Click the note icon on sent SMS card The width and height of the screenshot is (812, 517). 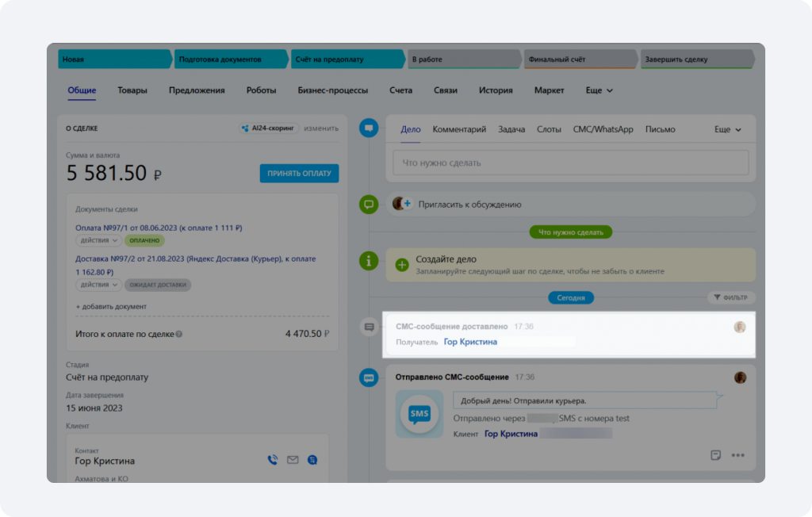tap(716, 455)
